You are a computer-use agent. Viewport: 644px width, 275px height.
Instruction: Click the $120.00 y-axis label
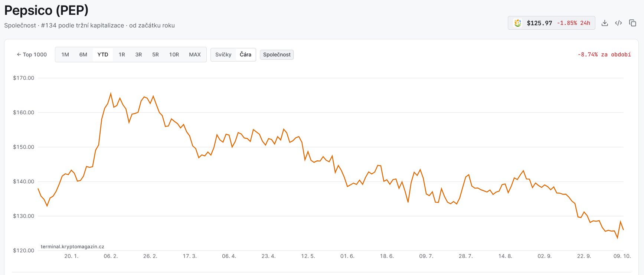click(23, 251)
